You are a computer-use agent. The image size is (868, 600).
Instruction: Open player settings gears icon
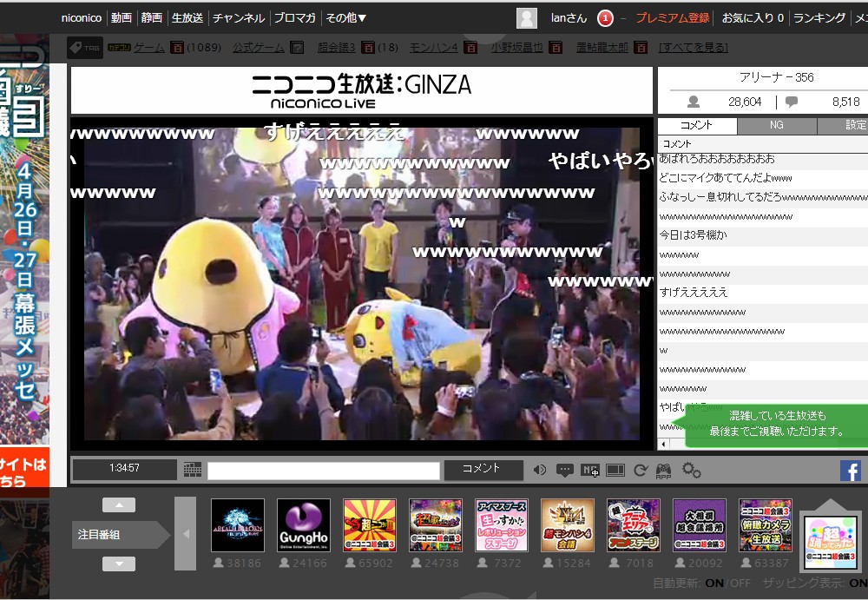click(691, 471)
